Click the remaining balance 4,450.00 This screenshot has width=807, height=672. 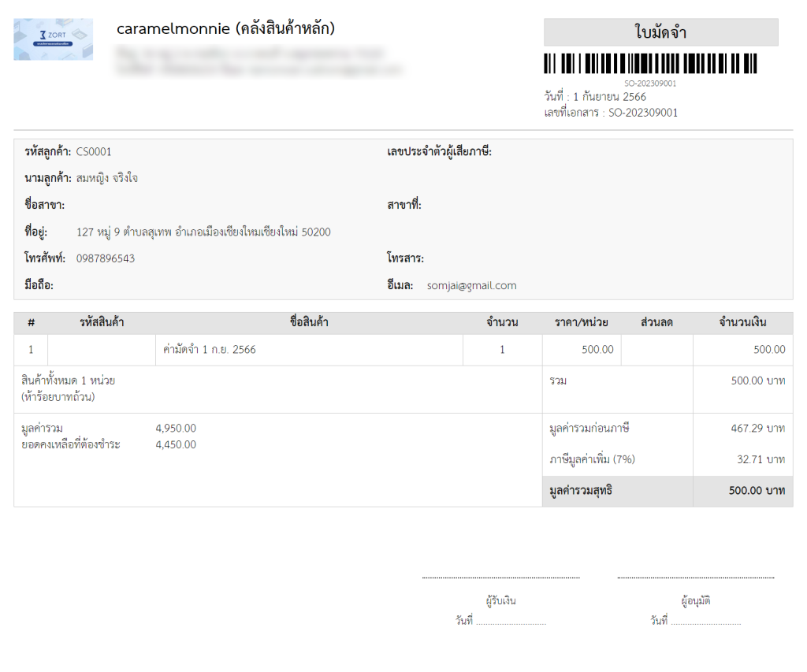[x=176, y=444]
